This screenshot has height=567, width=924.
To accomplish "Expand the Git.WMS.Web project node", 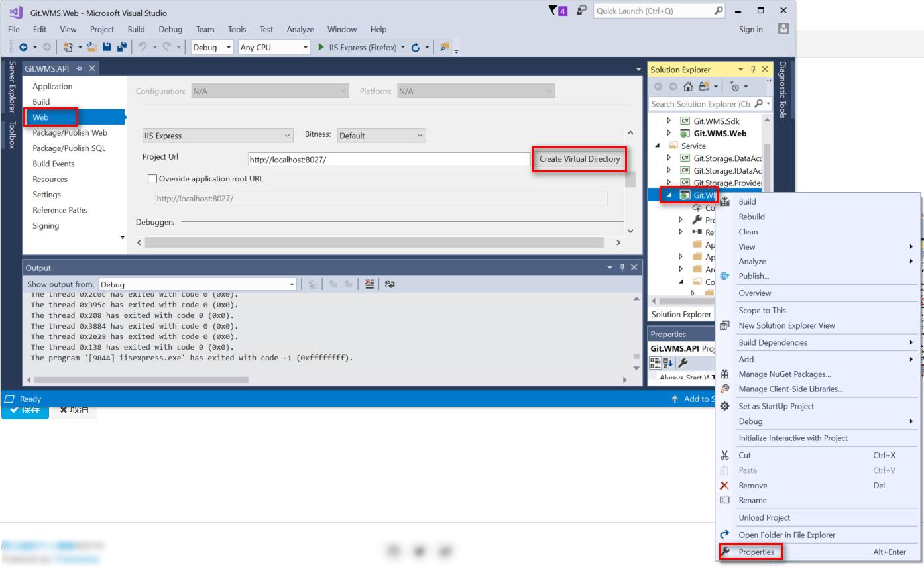I will 669,133.
